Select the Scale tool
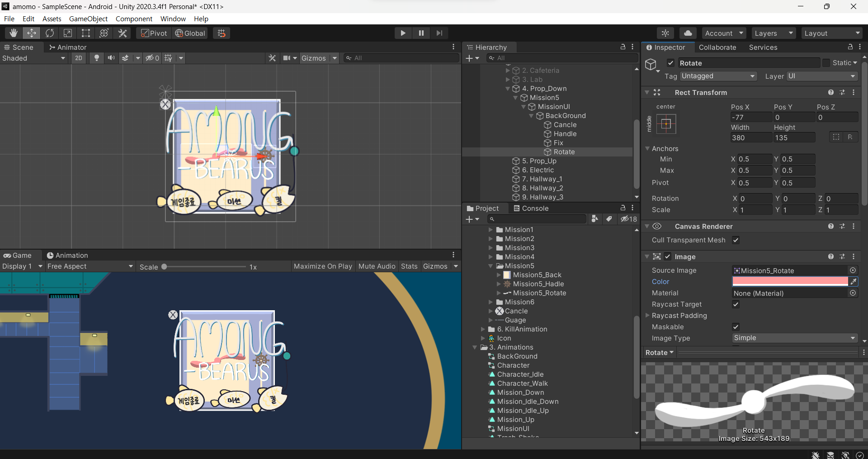The height and width of the screenshot is (459, 868). point(68,33)
